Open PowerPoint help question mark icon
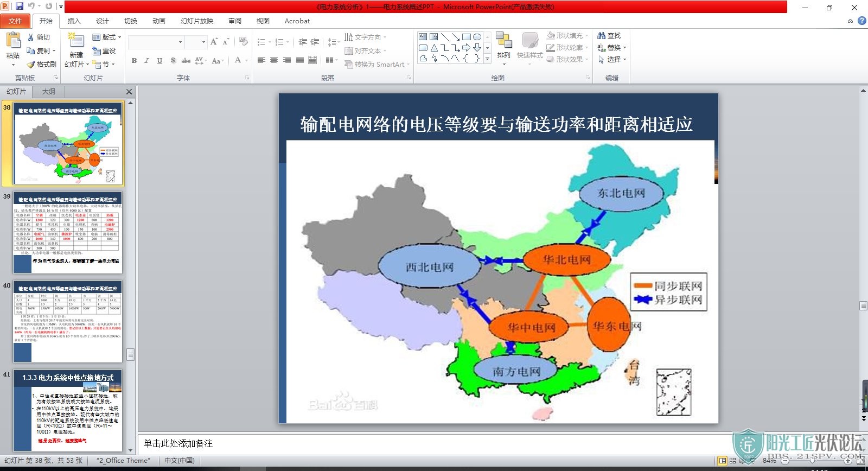Image resolution: width=868 pixels, height=471 pixels. [x=861, y=21]
